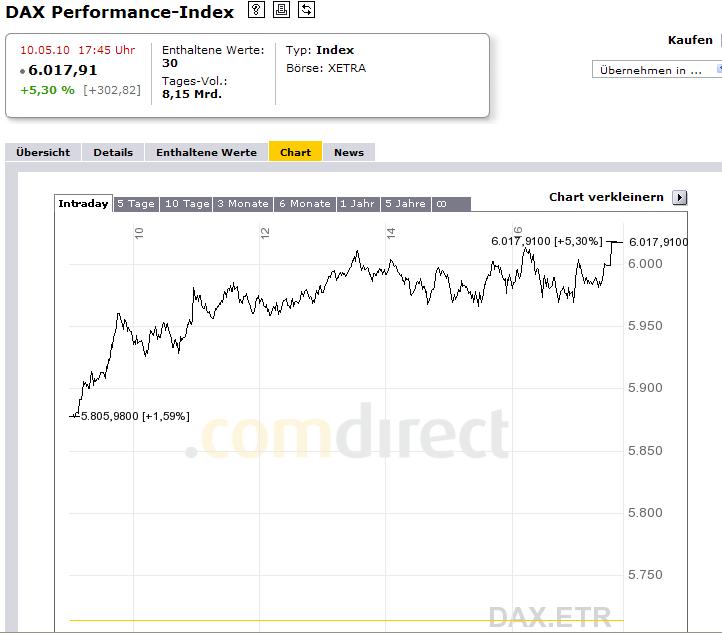This screenshot has height=633, width=722.
Task: Switch to the Übersicht tab
Action: 43,152
